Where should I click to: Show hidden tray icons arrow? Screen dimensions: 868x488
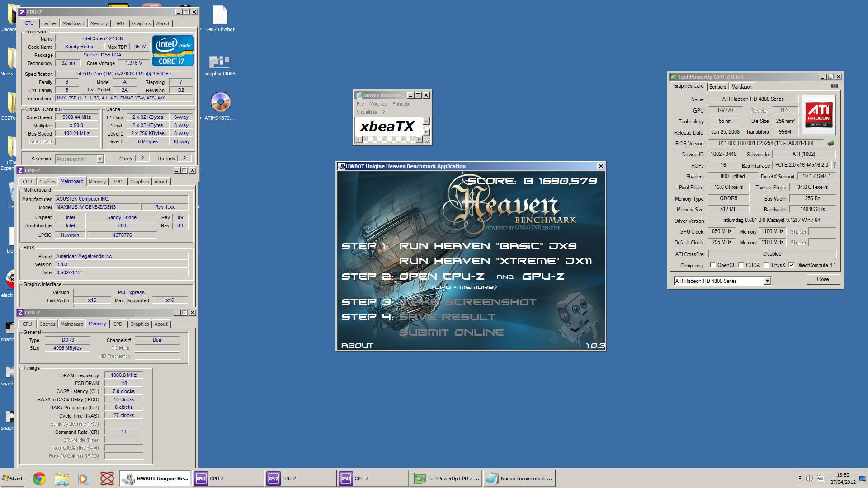point(799,478)
